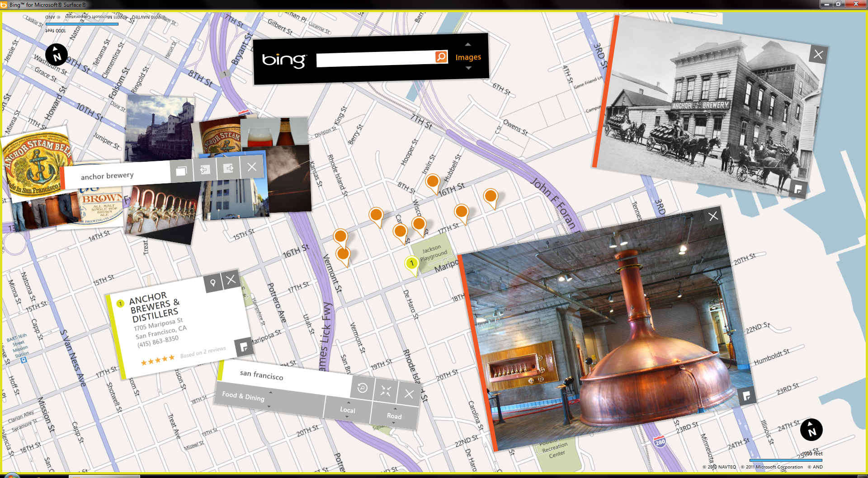Select the san francisco location title
868x478 pixels.
[261, 375]
